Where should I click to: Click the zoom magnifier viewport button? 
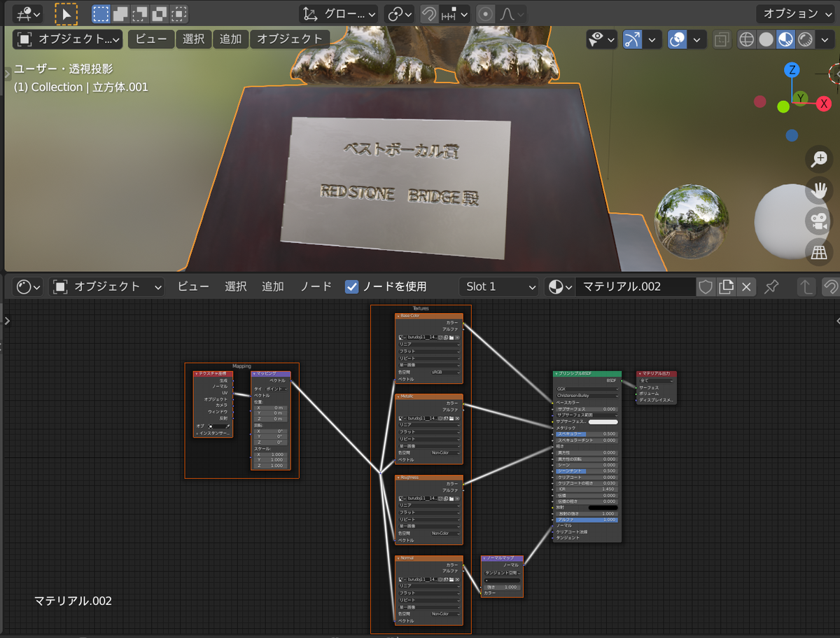[818, 159]
